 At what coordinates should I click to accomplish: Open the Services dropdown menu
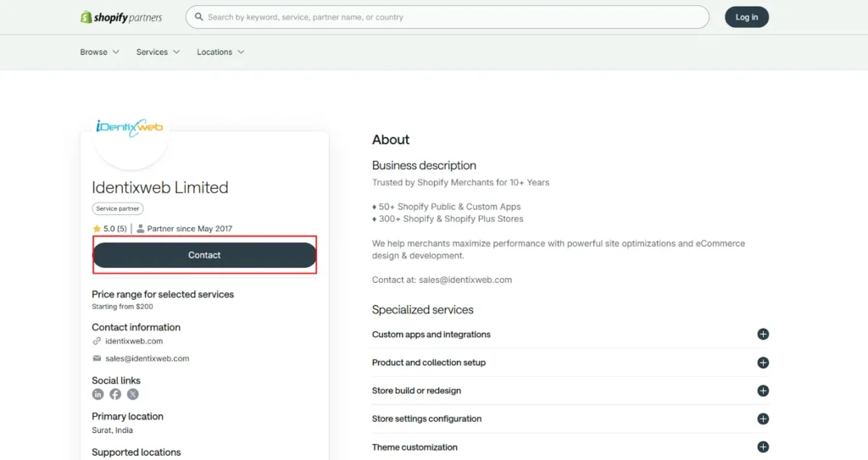pyautogui.click(x=159, y=52)
